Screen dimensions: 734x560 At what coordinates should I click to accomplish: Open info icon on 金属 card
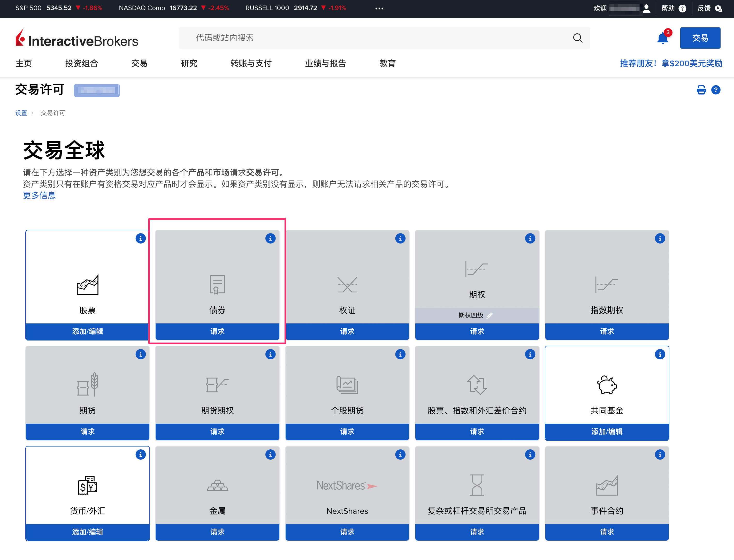click(270, 455)
